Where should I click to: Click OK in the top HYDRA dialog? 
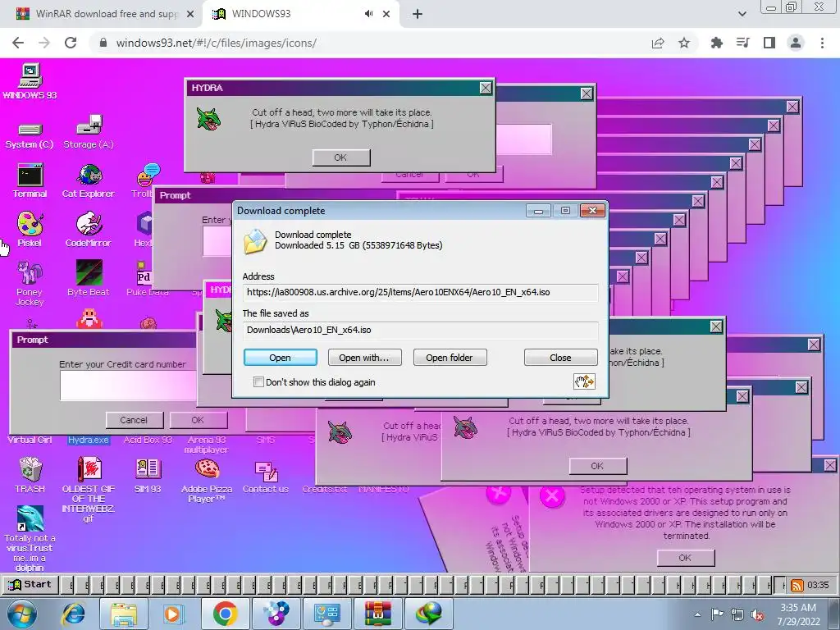click(340, 157)
